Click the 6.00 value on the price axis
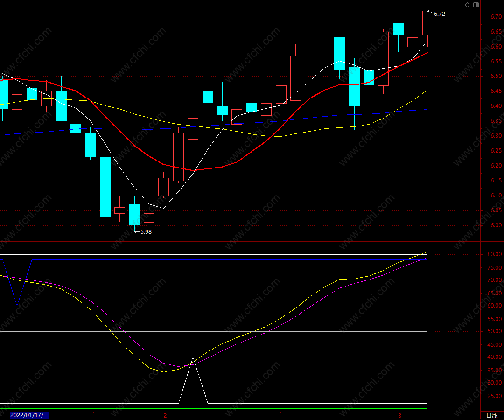 tap(496, 225)
